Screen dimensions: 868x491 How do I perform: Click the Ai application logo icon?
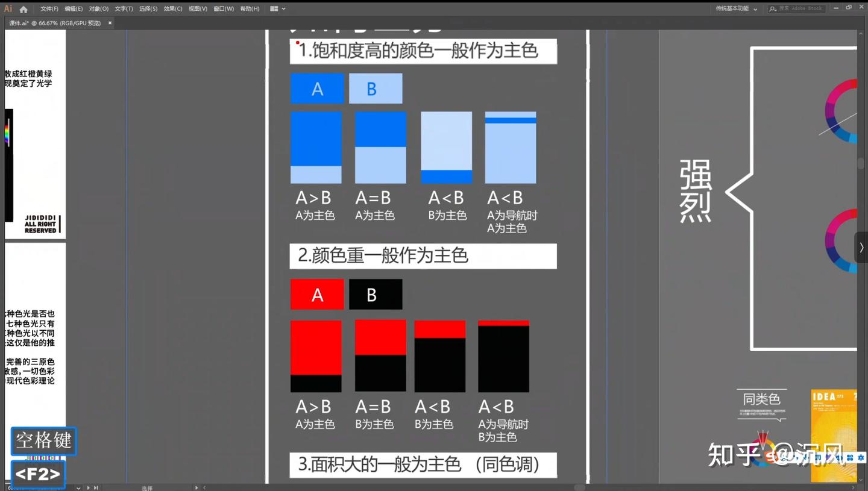click(8, 8)
